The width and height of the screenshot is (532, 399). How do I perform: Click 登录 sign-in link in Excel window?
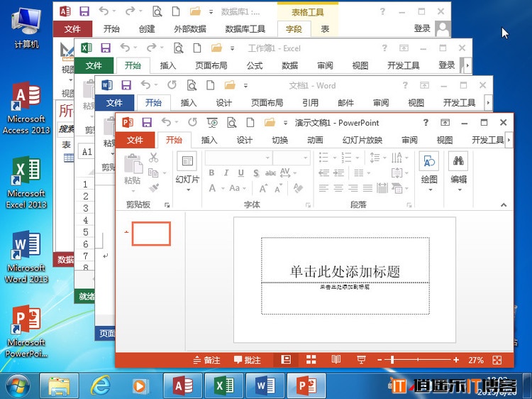pyautogui.click(x=446, y=65)
